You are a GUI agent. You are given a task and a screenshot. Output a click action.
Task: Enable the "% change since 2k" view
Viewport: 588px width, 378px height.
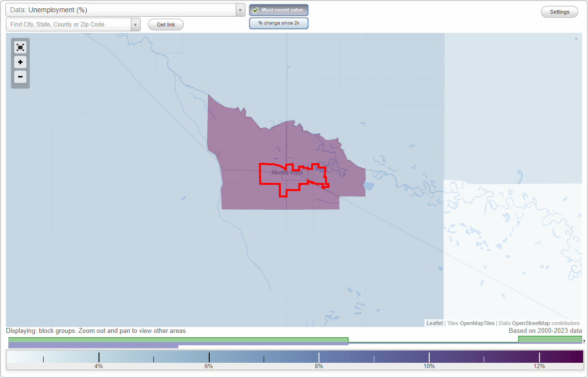tap(278, 23)
